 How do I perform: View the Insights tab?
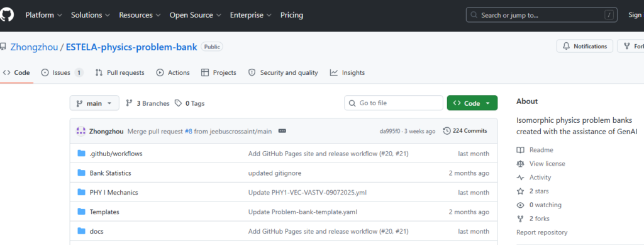coord(347,73)
